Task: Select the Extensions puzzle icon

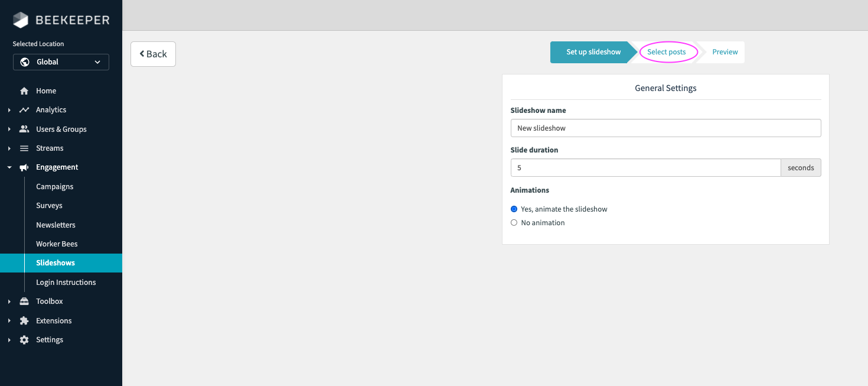Action: point(23,320)
